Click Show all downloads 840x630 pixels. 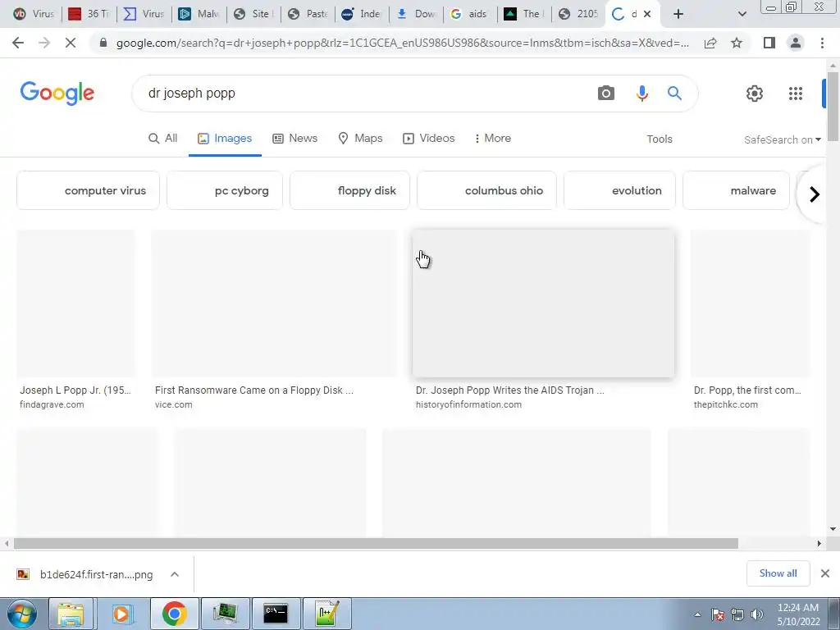[778, 573]
